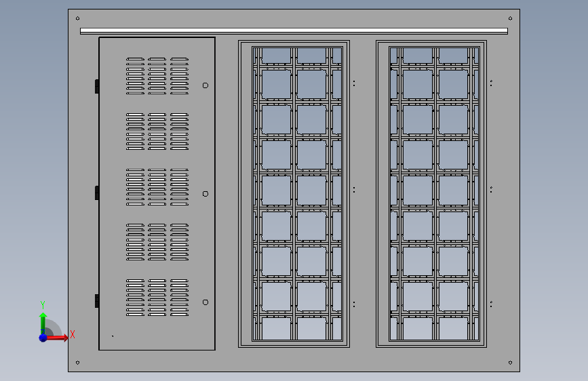Select the middle round latch on the louvered door
The height and width of the screenshot is (381, 588).
point(205,194)
